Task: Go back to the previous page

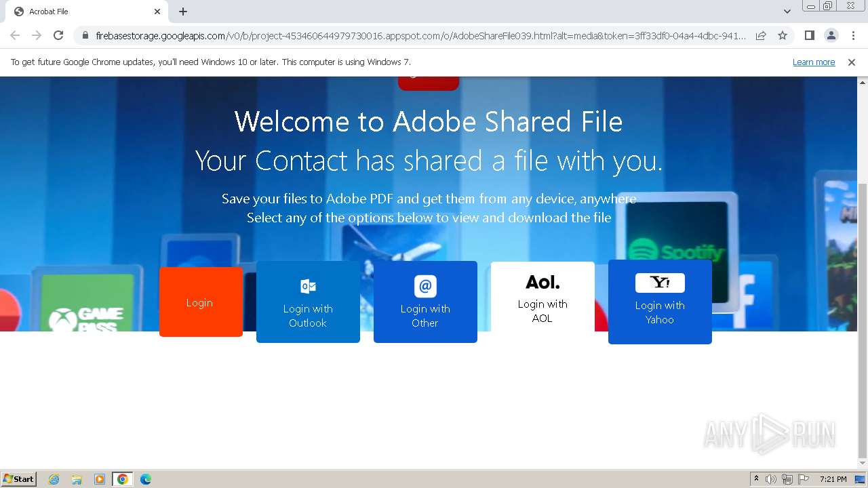Action: tap(15, 35)
